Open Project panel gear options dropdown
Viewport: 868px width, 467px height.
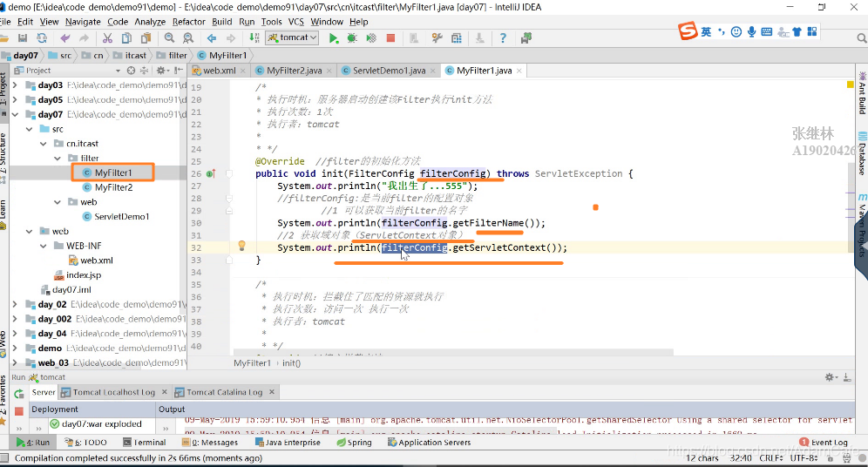point(161,71)
